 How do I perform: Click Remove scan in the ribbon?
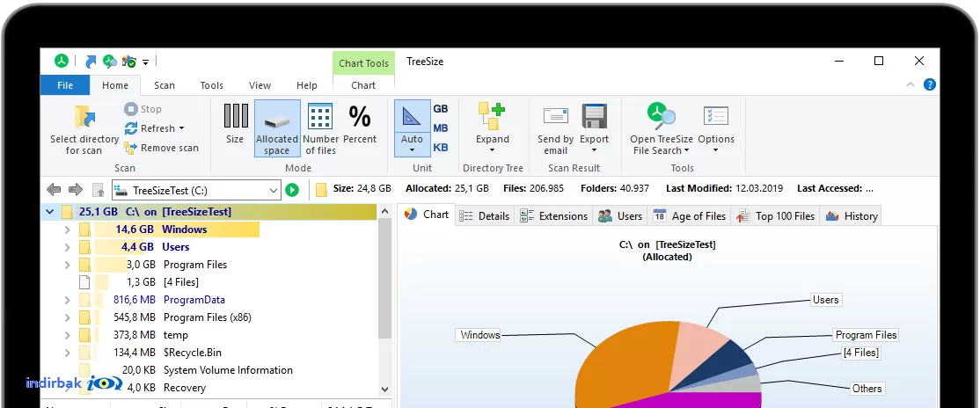pyautogui.click(x=161, y=148)
